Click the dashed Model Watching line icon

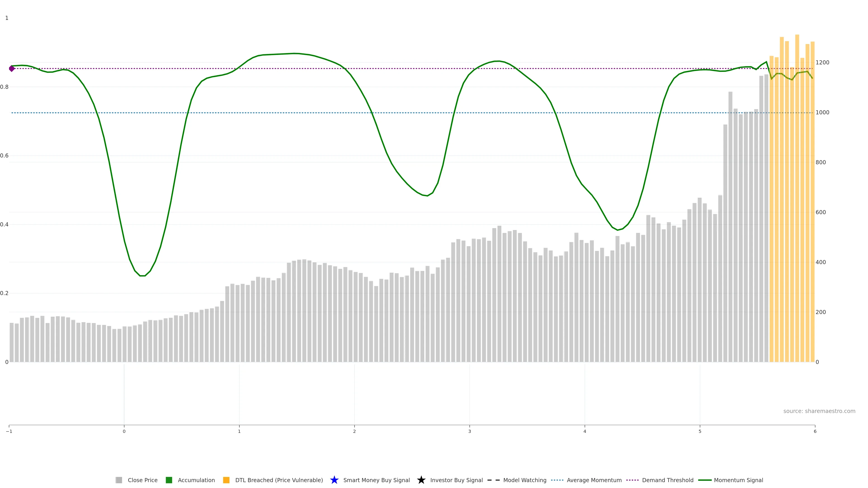[494, 480]
